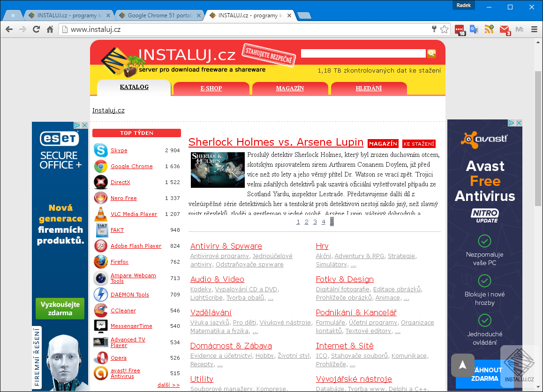
Task: Open the Gmail notifier extension icon
Action: pyautogui.click(x=504, y=29)
